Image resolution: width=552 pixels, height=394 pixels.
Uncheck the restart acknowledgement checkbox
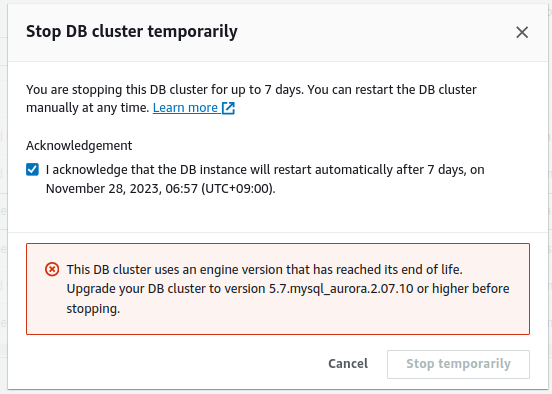(x=32, y=169)
